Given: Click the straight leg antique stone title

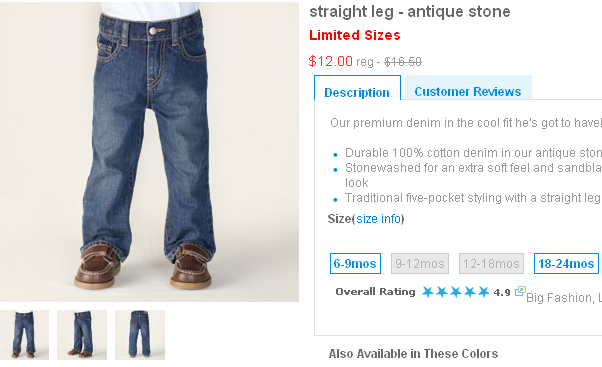Looking at the screenshot, I should click(410, 12).
